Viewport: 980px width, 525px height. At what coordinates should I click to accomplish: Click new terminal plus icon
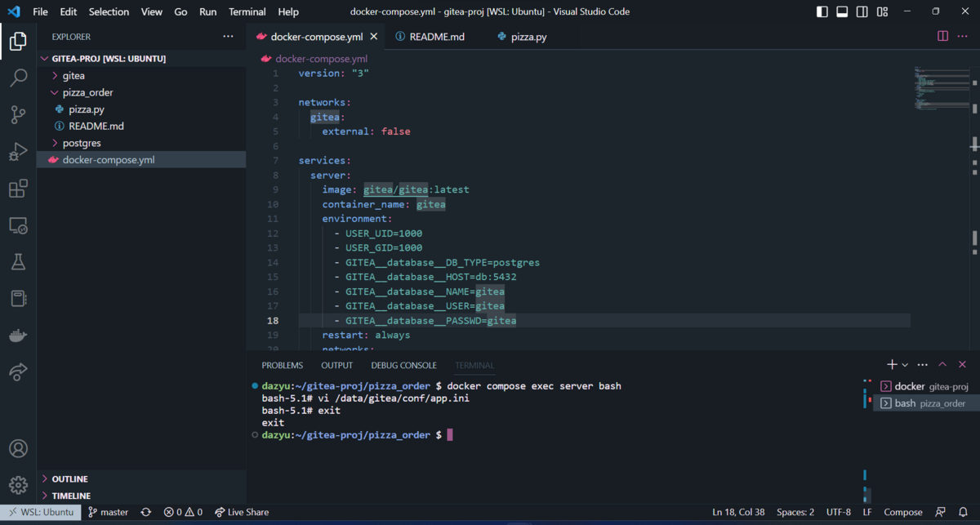pyautogui.click(x=892, y=365)
